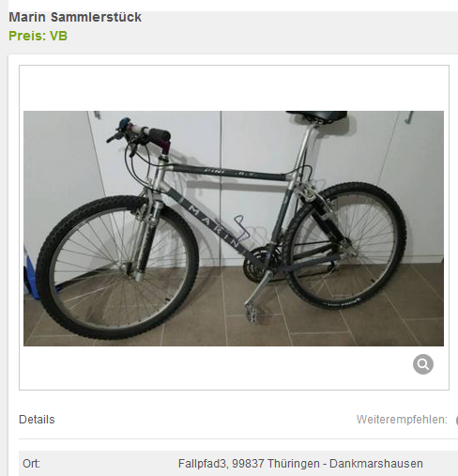Click the rear wheel in the photo

point(345,246)
